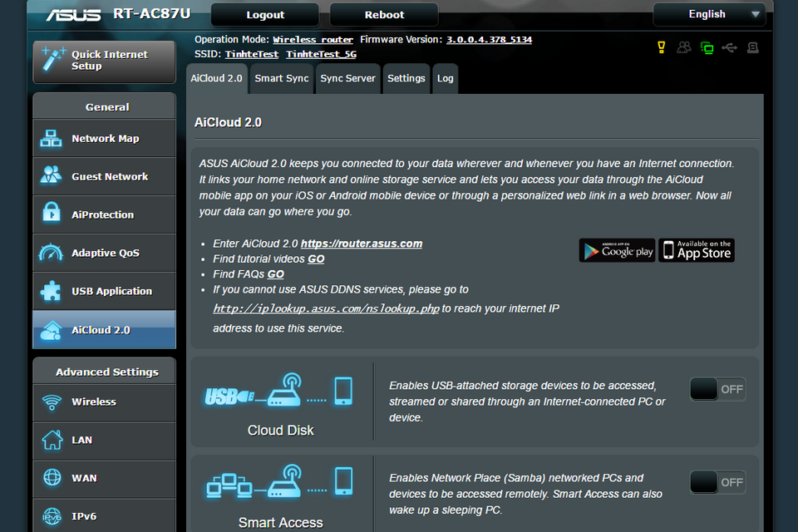
Task: Select AiProtection in sidebar
Action: 105,214
